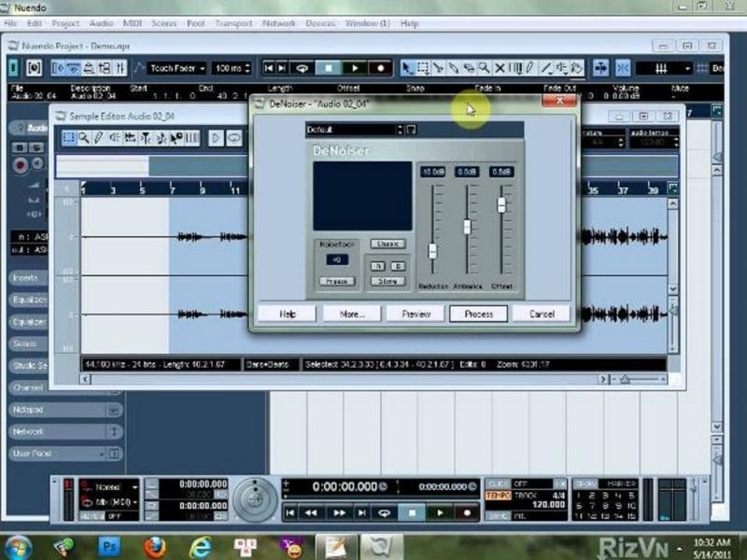Expand the Equalizer section in the inspector

click(x=30, y=300)
